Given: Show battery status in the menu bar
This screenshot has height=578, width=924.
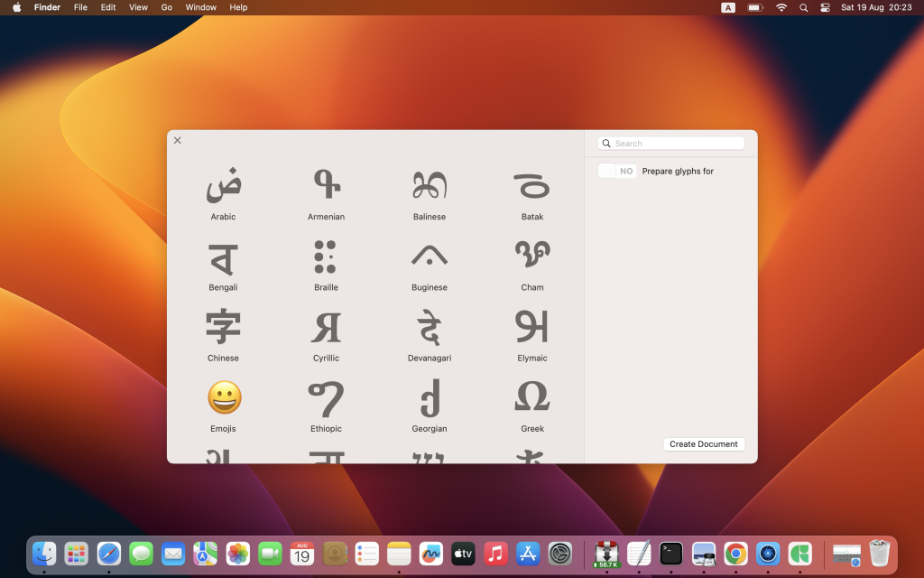Looking at the screenshot, I should pyautogui.click(x=755, y=7).
